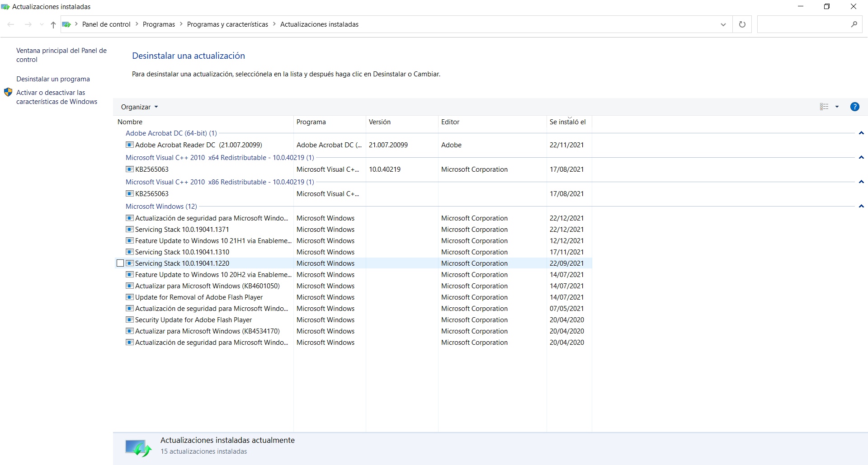The height and width of the screenshot is (465, 868).
Task: Click the Servicing Stack 10.0.19041.1371 icon
Action: [x=130, y=230]
